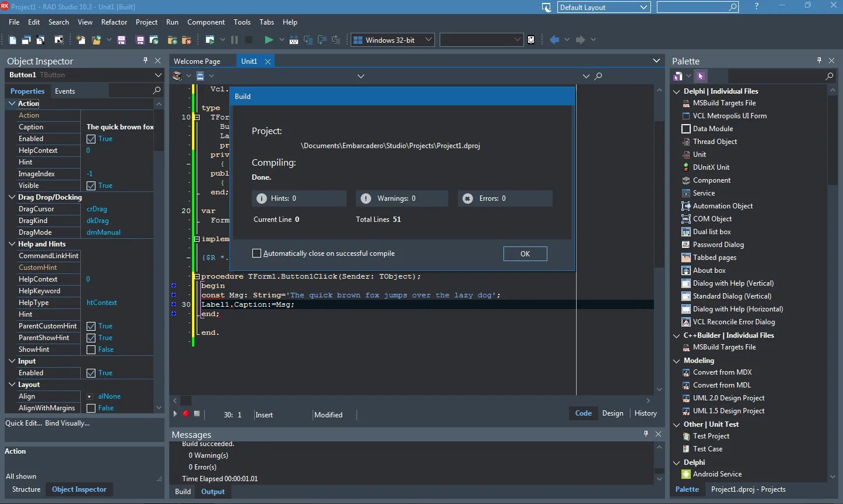Collapse C++Builder | Individual Files group

(677, 335)
